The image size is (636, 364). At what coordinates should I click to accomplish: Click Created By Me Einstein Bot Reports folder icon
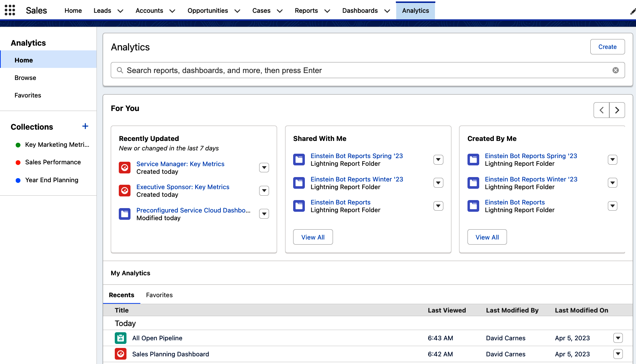click(473, 206)
